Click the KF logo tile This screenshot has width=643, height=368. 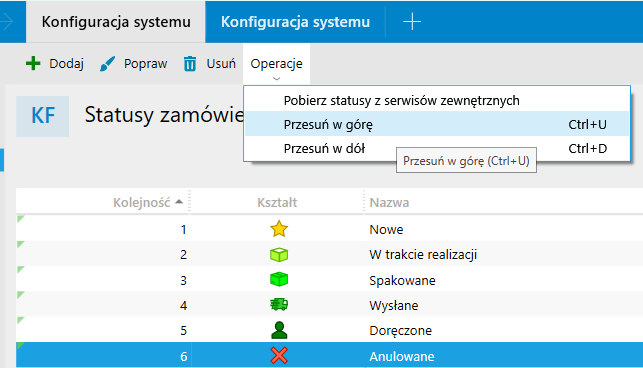pos(43,116)
